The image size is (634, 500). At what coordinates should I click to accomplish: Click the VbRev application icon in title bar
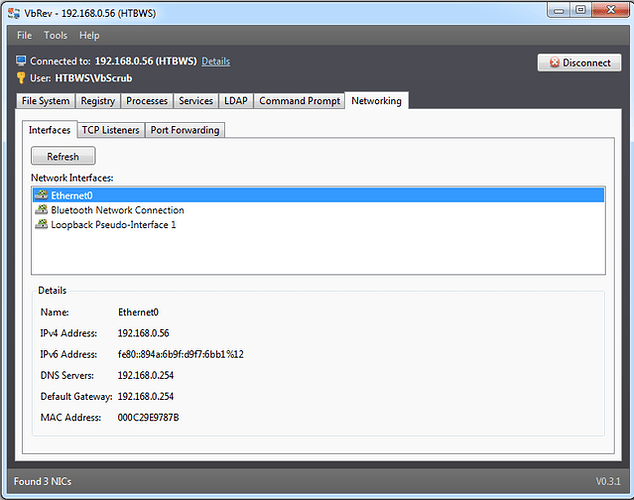point(12,10)
